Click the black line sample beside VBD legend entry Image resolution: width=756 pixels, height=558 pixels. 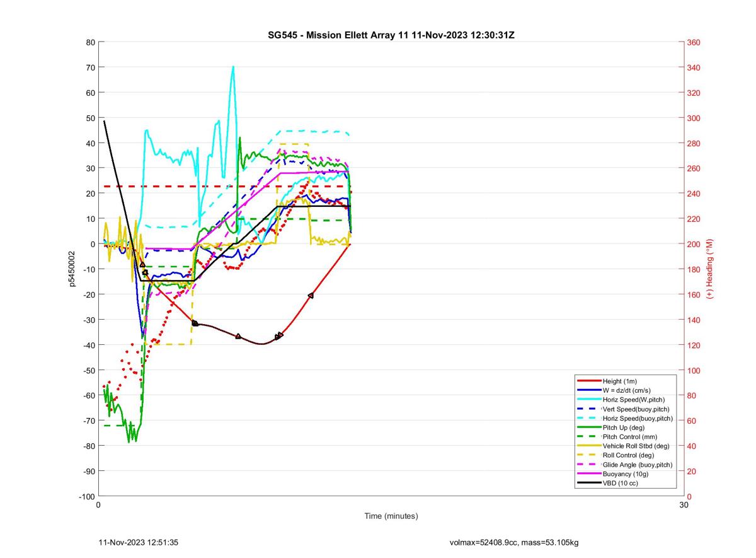[589, 482]
